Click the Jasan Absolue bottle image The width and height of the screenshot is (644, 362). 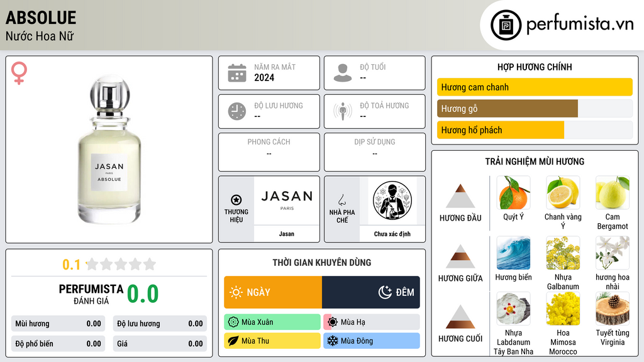click(109, 150)
